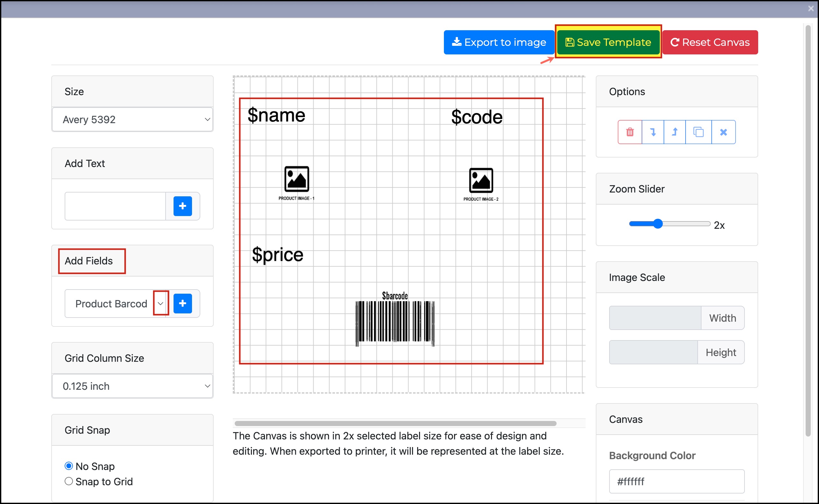Click the blue X deselect icon
The image size is (819, 504).
click(723, 132)
